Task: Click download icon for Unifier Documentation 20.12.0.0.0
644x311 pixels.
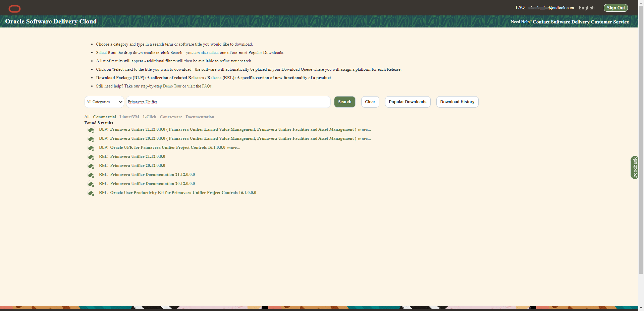Action: coord(91,184)
